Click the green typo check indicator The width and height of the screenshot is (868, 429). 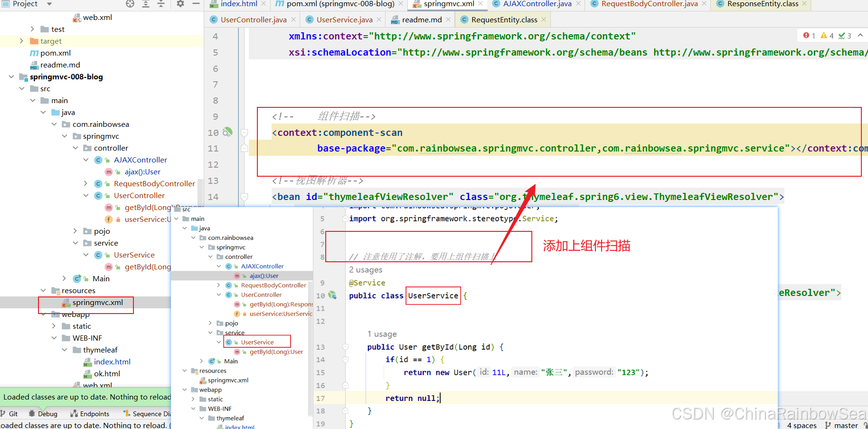(845, 36)
